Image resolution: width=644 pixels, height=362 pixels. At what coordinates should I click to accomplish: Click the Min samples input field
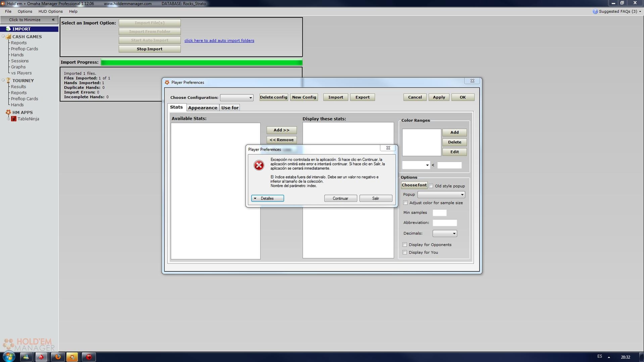[440, 213]
